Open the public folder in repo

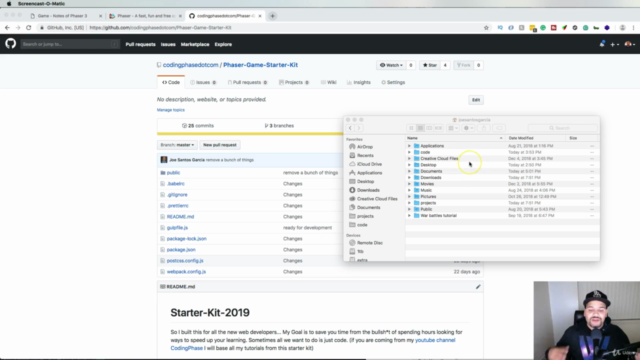coord(173,173)
